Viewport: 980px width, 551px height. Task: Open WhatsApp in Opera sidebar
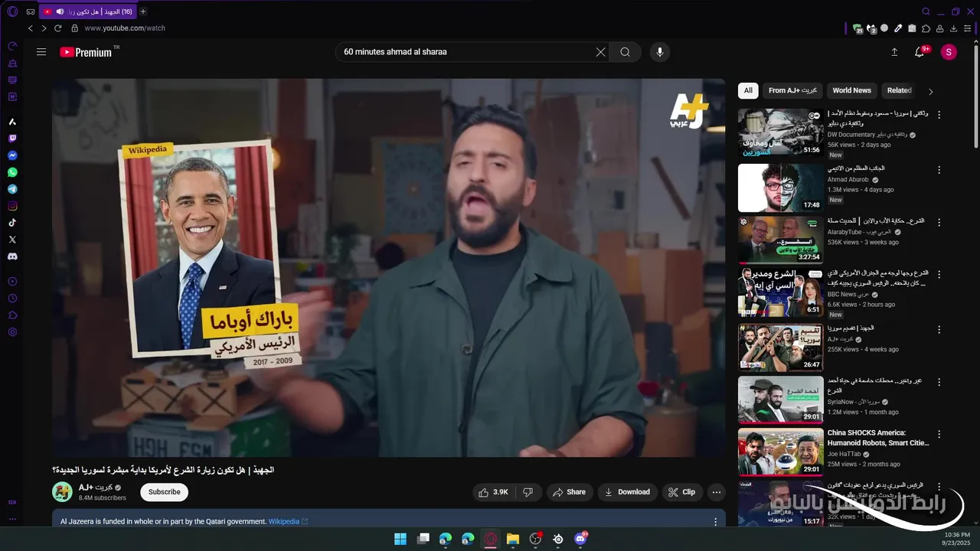pyautogui.click(x=12, y=172)
